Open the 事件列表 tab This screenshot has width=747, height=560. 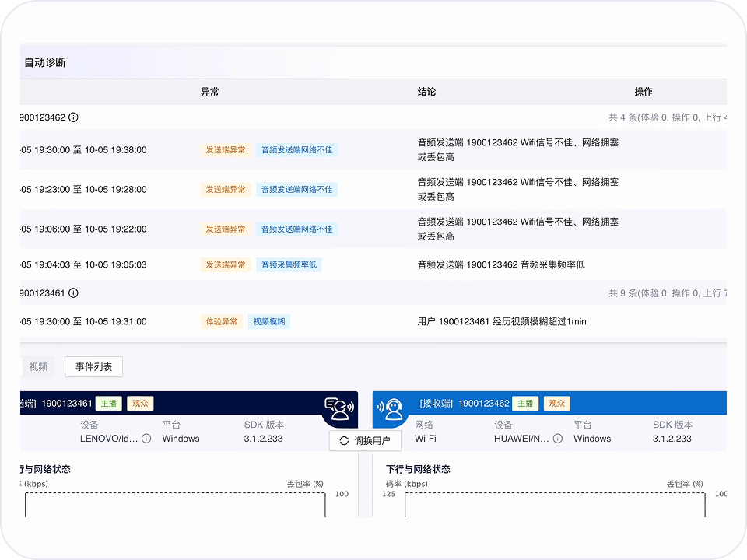94,366
